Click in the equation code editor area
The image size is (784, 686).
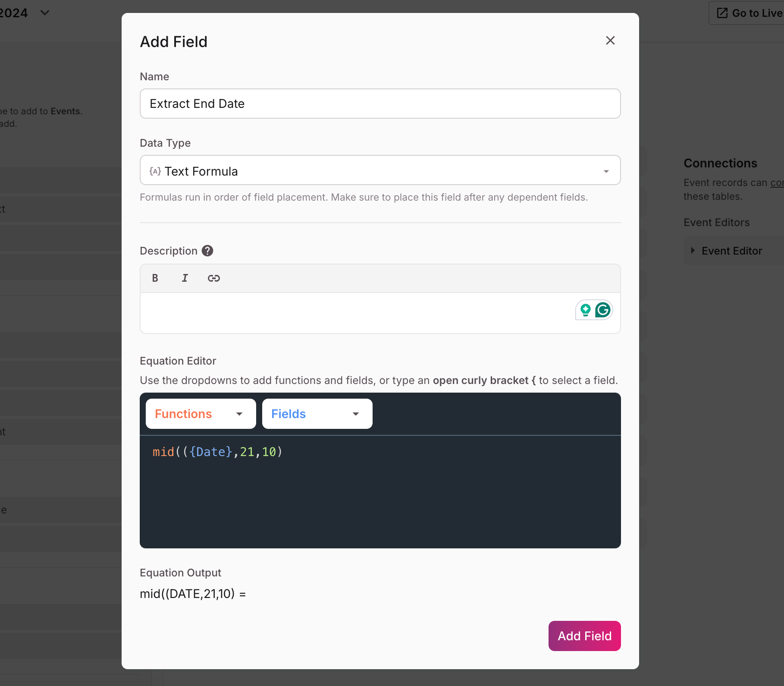379,500
